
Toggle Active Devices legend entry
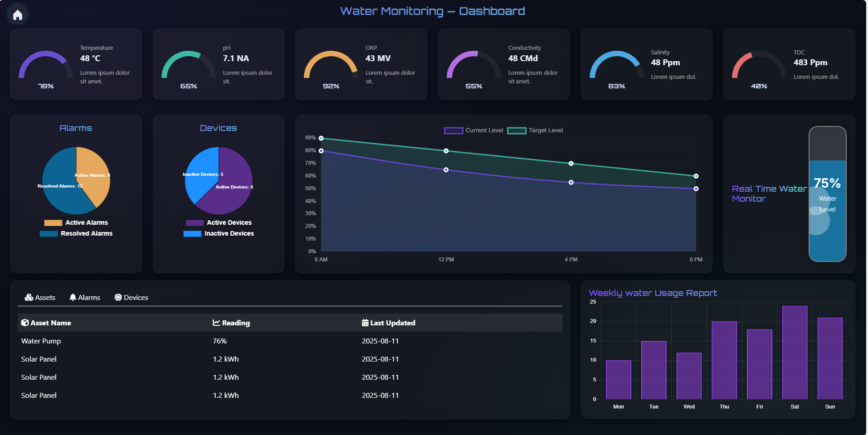click(219, 222)
